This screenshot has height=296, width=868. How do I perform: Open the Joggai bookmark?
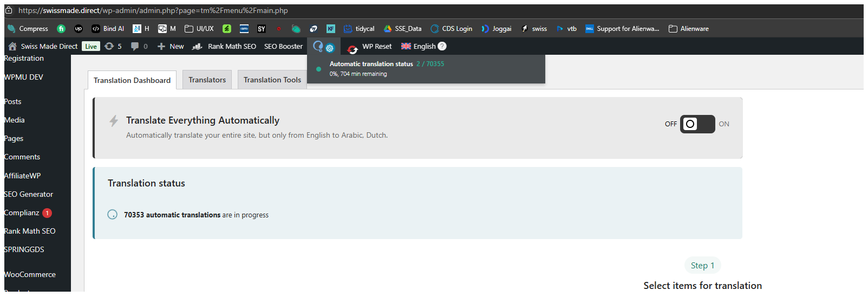click(x=496, y=29)
